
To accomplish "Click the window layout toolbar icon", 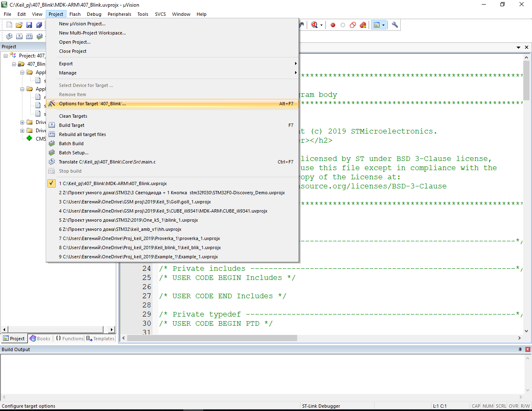I will 377,25.
